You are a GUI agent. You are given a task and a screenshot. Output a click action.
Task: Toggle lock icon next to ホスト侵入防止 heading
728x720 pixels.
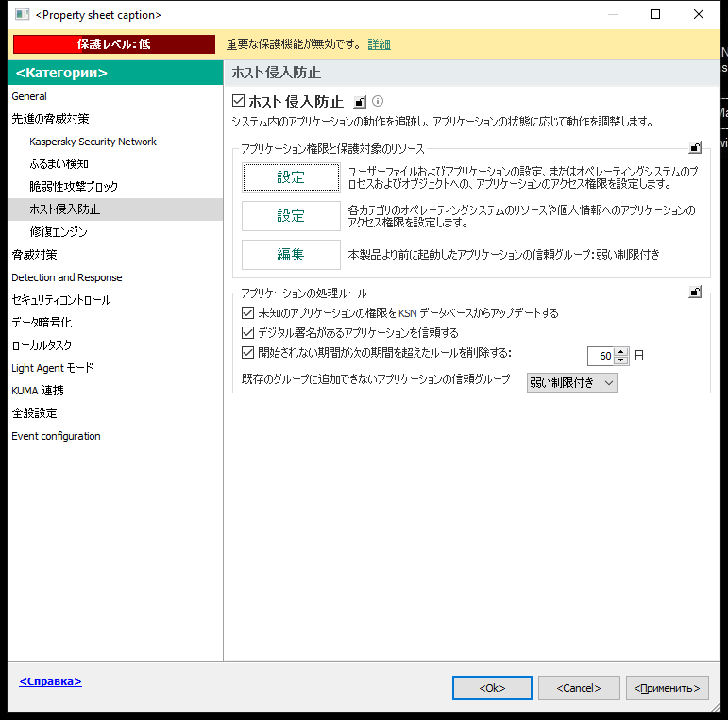[x=360, y=102]
